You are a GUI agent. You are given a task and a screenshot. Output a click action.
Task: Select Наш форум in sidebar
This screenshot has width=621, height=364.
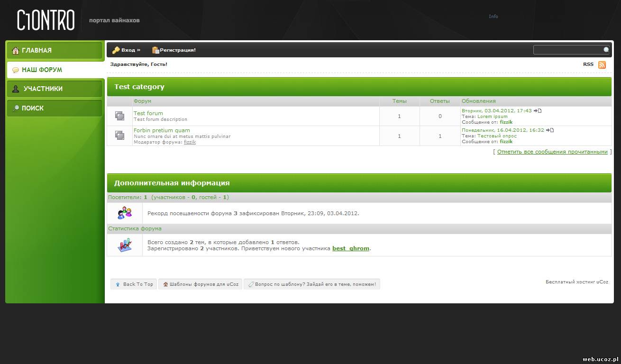(x=55, y=70)
